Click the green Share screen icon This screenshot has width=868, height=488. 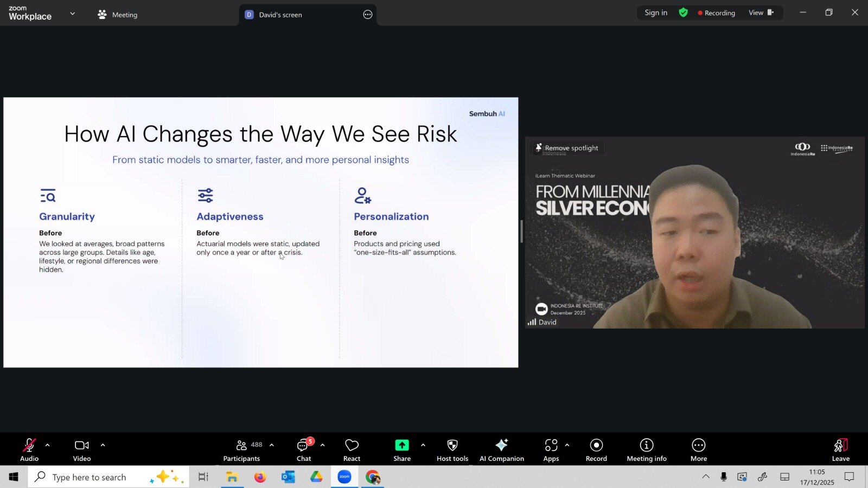tap(401, 445)
